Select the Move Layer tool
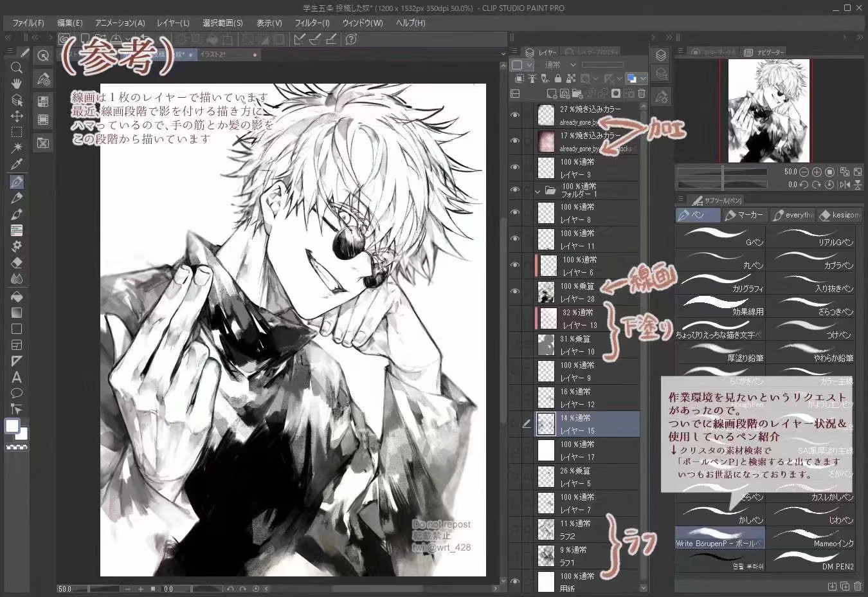Screen dimensions: 868x597 point(17,116)
